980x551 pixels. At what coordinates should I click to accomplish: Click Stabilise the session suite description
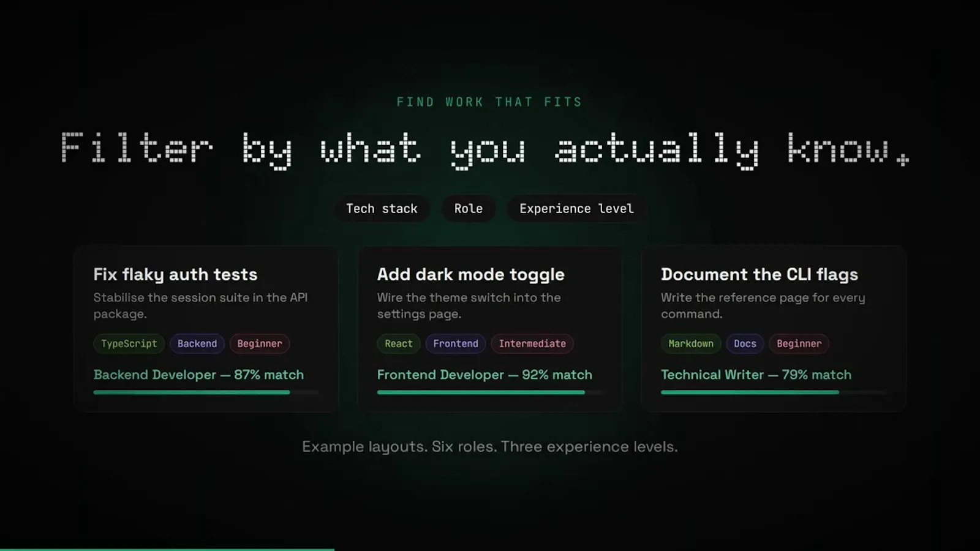click(200, 305)
